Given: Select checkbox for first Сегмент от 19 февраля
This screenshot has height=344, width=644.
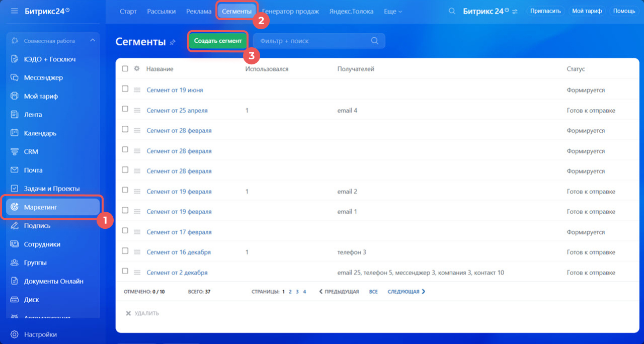Looking at the screenshot, I should click(125, 190).
